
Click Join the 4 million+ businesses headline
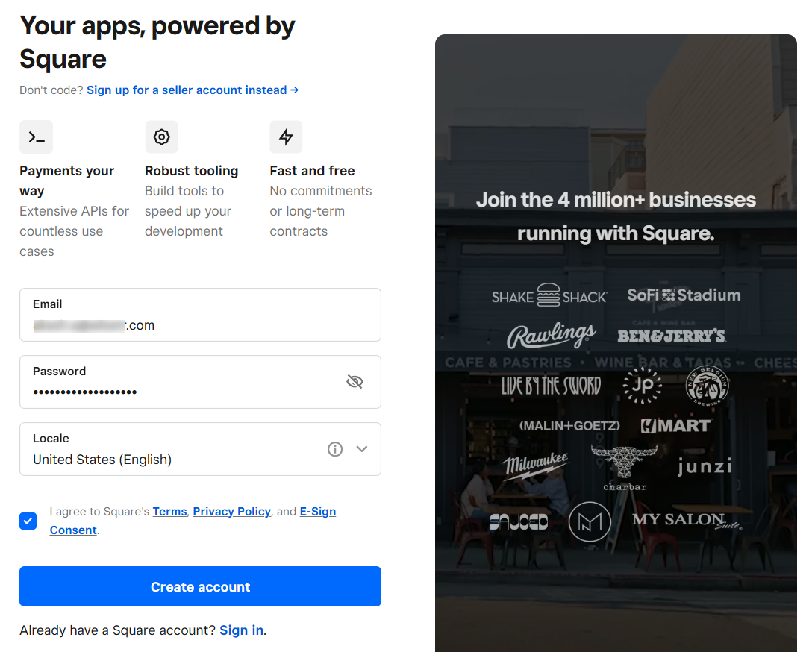coord(616,216)
